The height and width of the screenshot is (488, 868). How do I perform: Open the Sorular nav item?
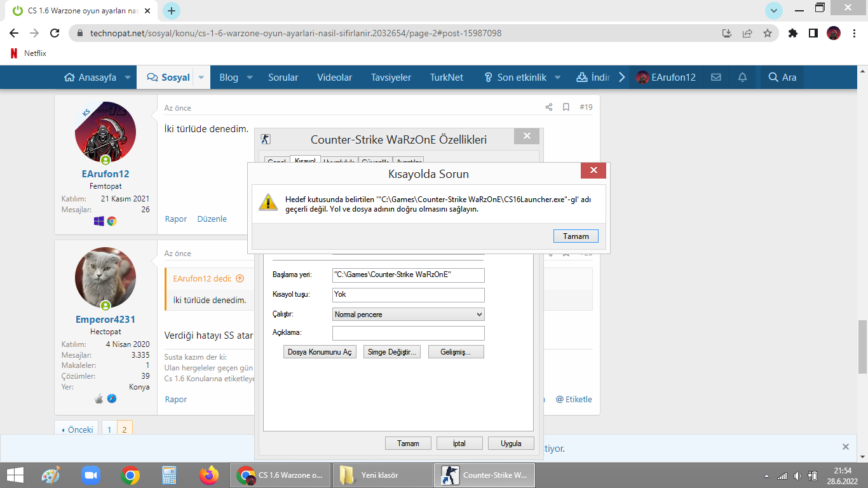pos(283,78)
